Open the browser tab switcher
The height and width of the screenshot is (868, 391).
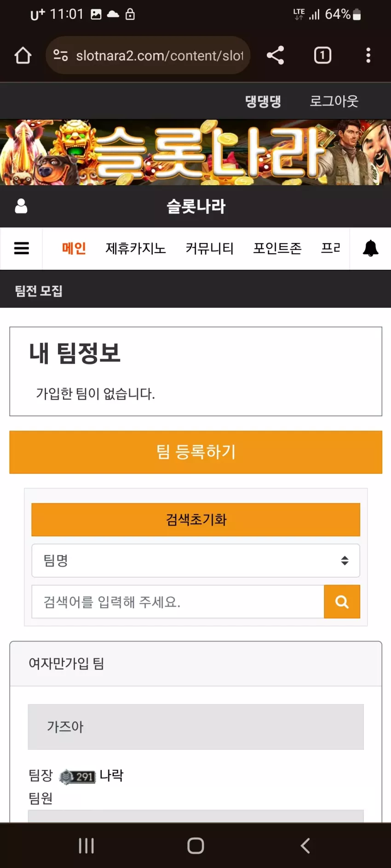click(x=322, y=56)
